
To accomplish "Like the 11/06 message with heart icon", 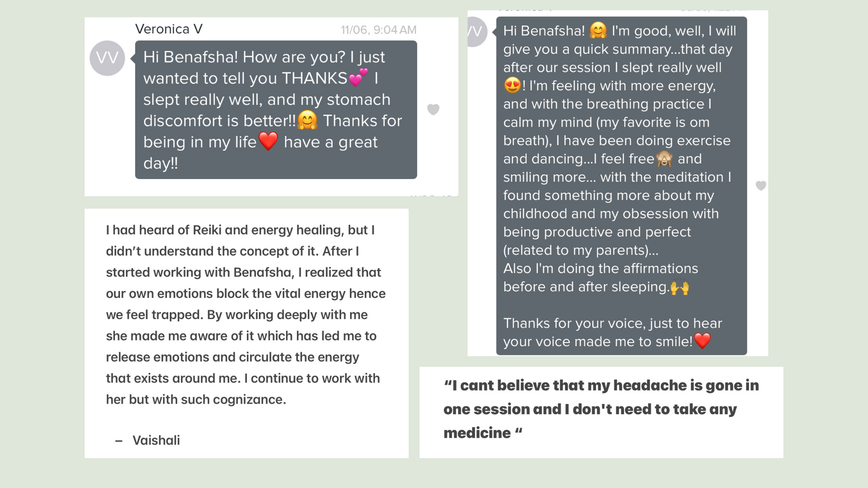I will click(433, 109).
